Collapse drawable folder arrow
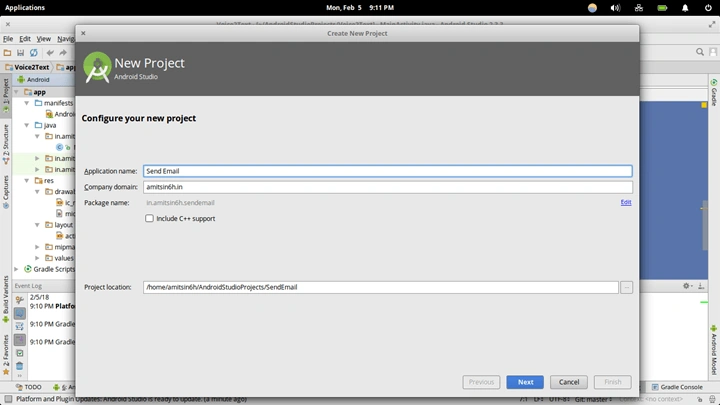This screenshot has width=720, height=405. coord(37,191)
